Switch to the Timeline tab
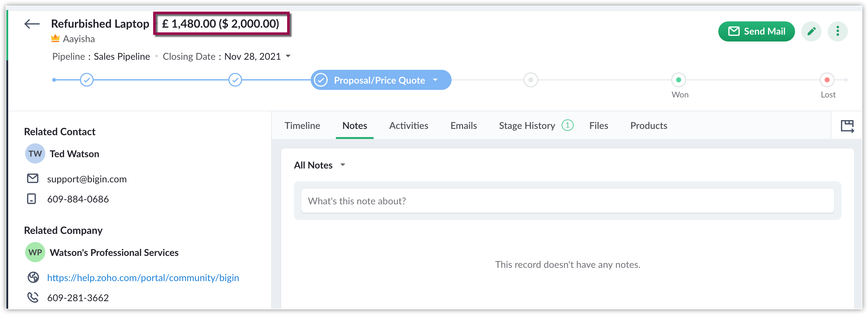This screenshot has height=315, width=868. (302, 126)
